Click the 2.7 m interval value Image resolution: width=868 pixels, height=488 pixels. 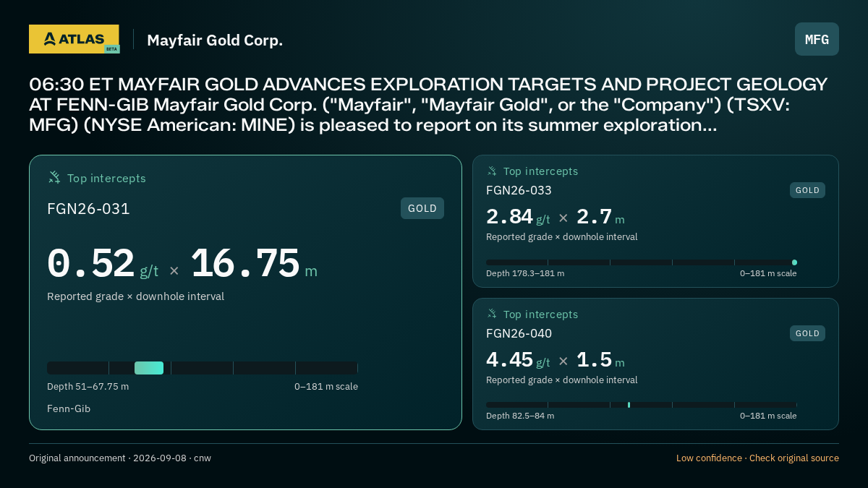(x=600, y=217)
